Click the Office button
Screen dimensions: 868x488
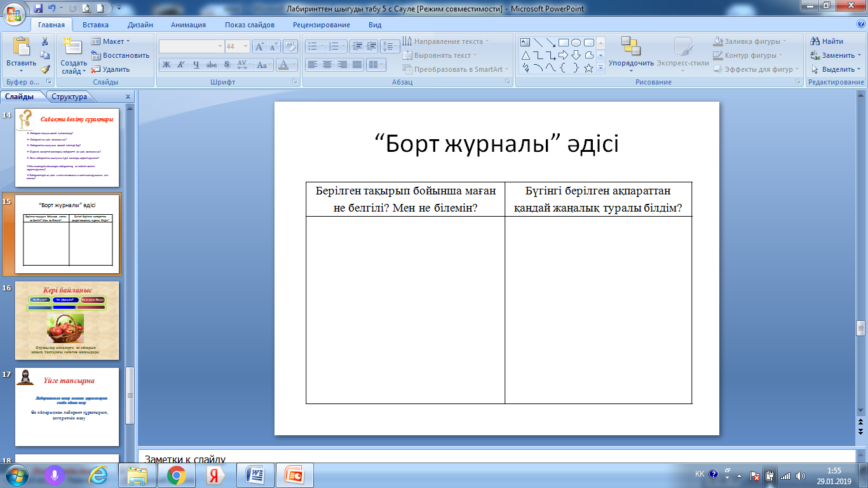coord(13,13)
